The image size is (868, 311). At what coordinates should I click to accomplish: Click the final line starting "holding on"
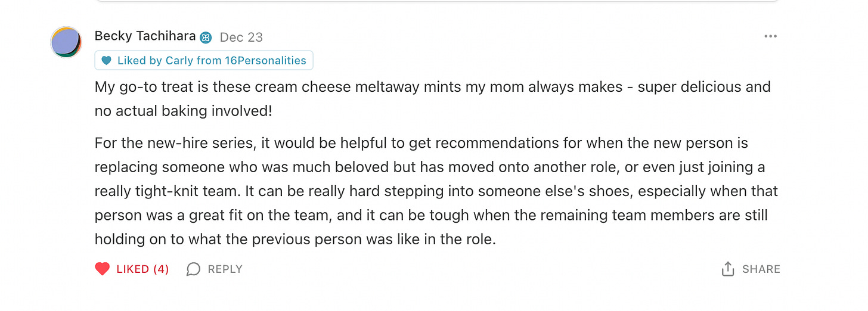(x=295, y=239)
